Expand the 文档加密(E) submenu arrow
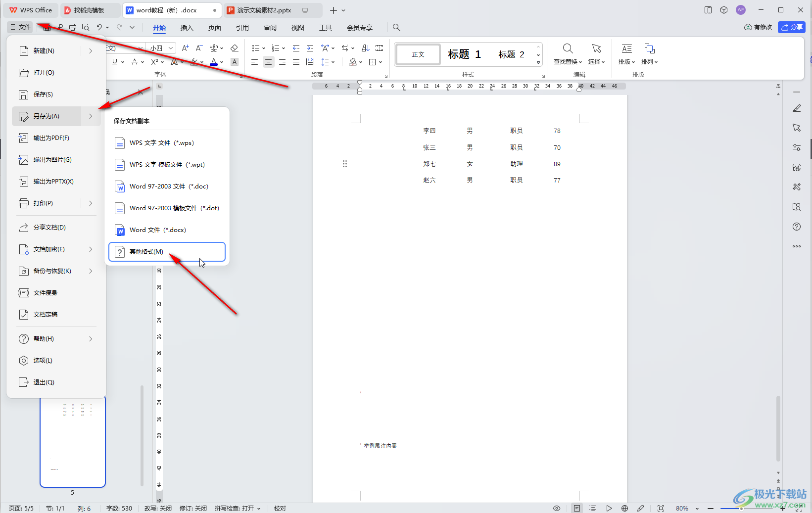 click(x=91, y=249)
